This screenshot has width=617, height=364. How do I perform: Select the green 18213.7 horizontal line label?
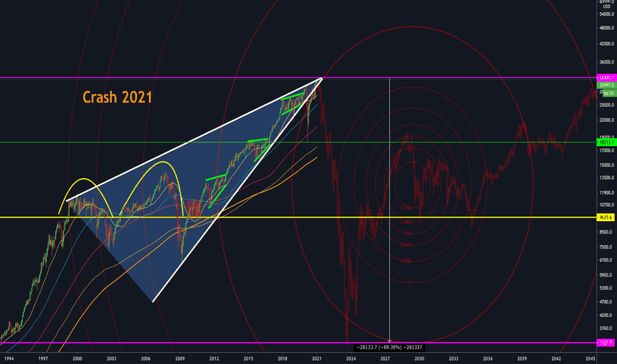click(606, 142)
